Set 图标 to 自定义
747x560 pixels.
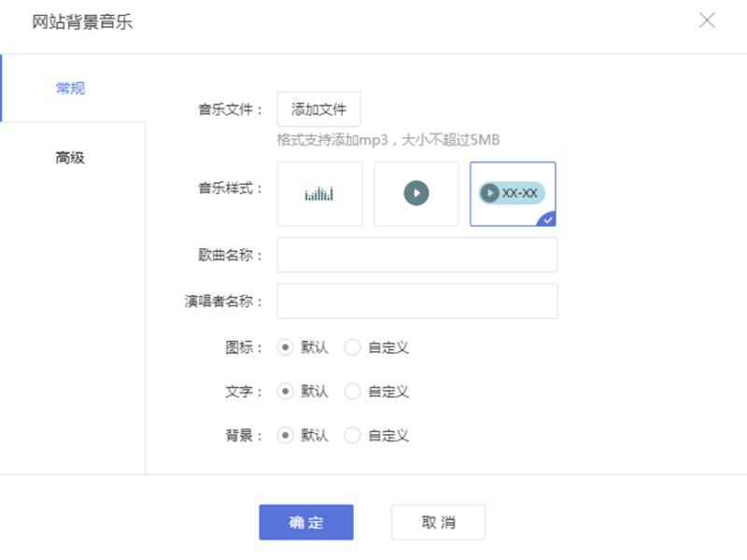pos(353,347)
